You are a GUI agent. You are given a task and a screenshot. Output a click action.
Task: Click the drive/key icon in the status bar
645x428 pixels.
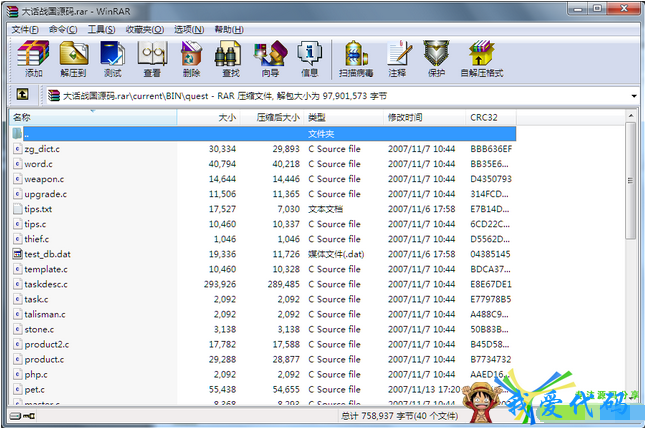tap(23, 416)
